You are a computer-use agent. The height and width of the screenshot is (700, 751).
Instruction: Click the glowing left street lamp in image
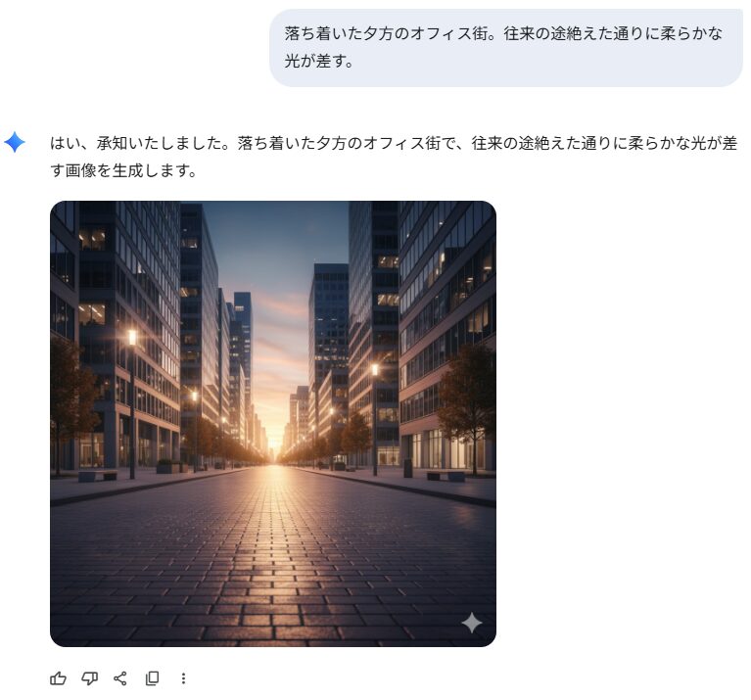click(132, 338)
